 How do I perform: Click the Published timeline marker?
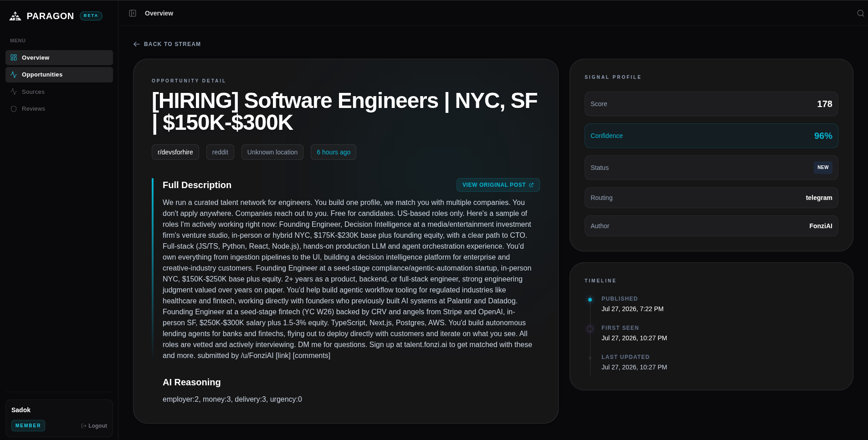point(590,300)
